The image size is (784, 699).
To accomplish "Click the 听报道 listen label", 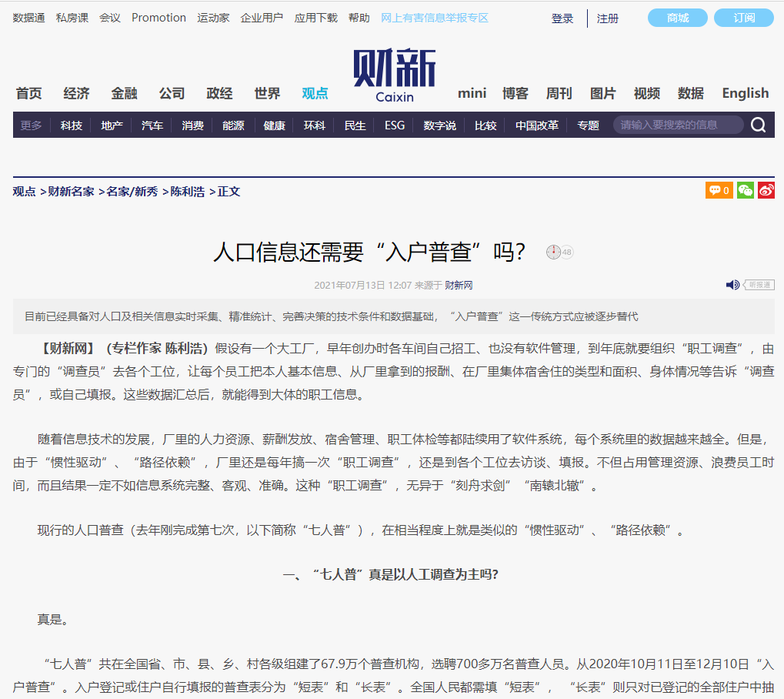I will pos(759,285).
